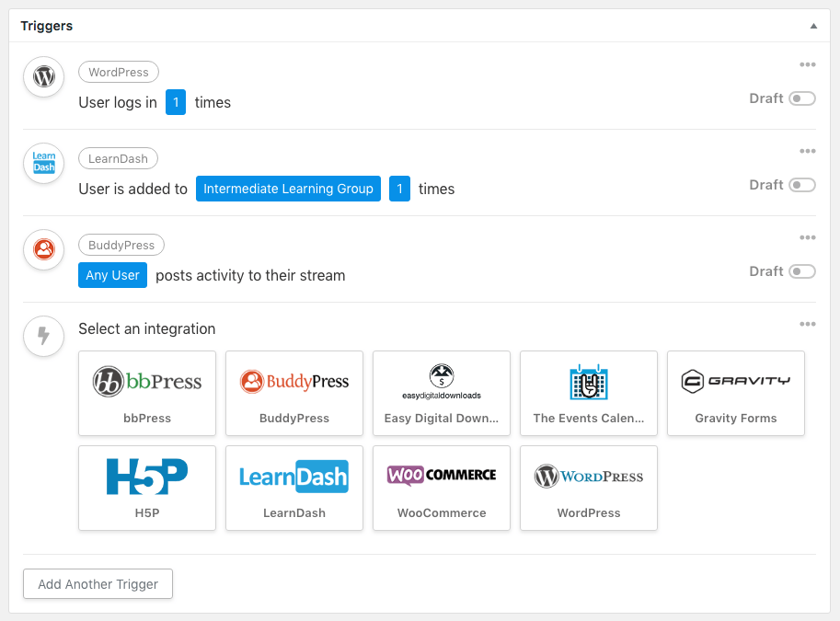
Task: Change the Intermediate Learning Group selection
Action: (x=288, y=189)
